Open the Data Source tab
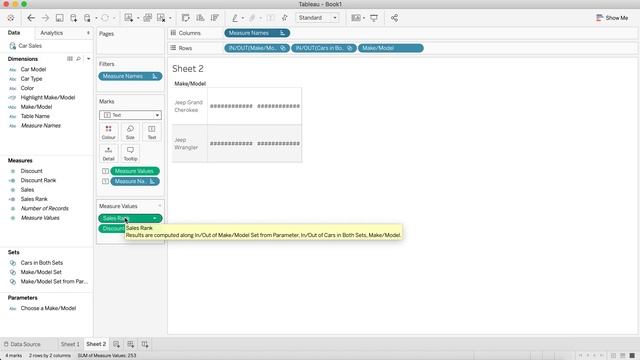The width and height of the screenshot is (640, 360). pyautogui.click(x=22, y=344)
